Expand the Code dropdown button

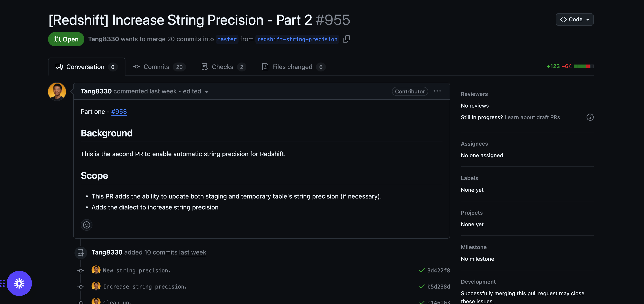574,19
